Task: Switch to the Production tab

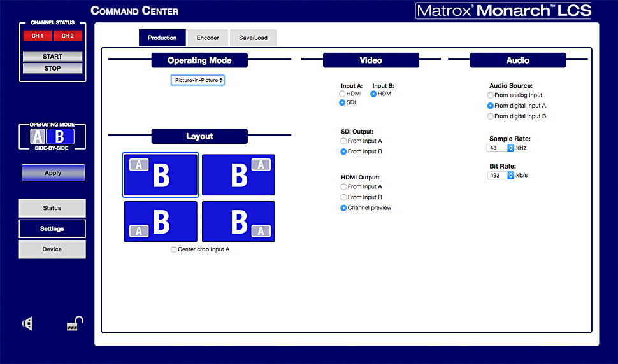Action: (162, 38)
